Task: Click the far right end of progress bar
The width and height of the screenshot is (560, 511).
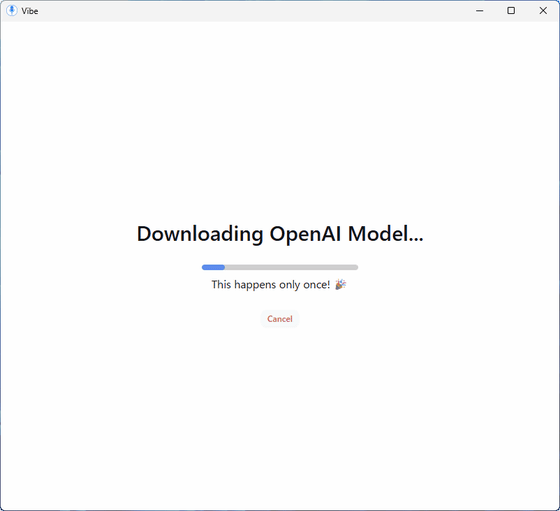Action: [x=356, y=267]
